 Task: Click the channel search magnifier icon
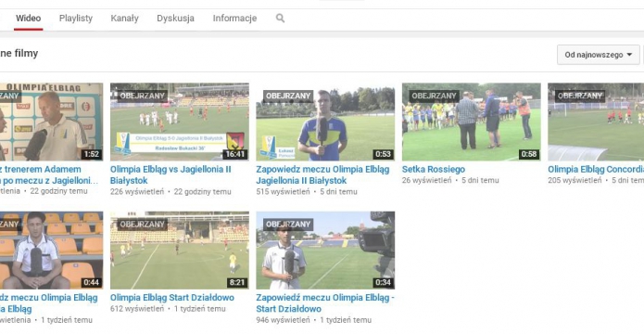280,19
